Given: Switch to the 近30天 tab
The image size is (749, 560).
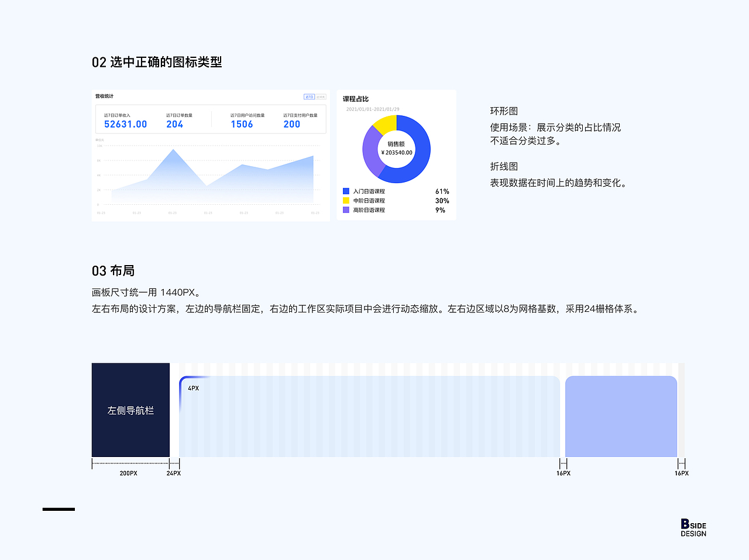Looking at the screenshot, I should point(321,97).
